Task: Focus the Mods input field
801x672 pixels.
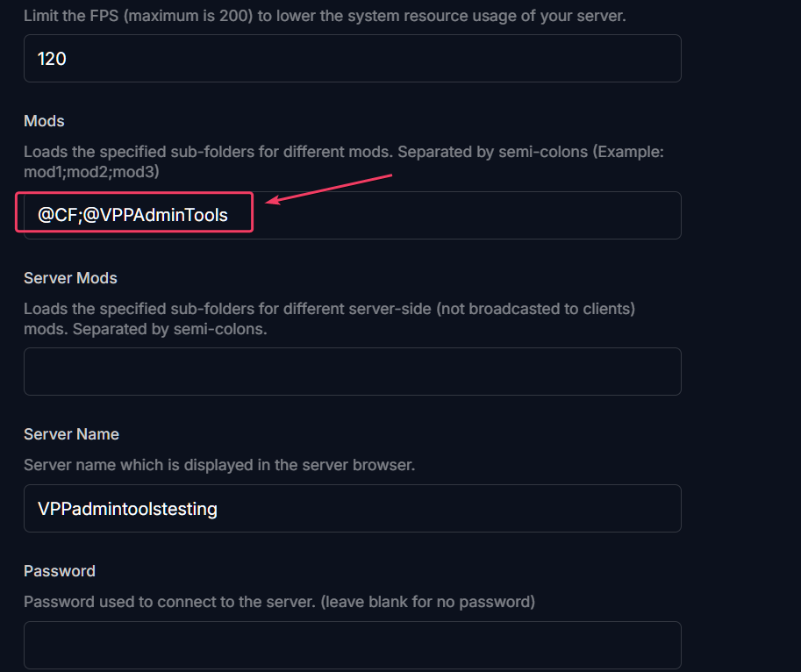Action: pyautogui.click(x=352, y=215)
